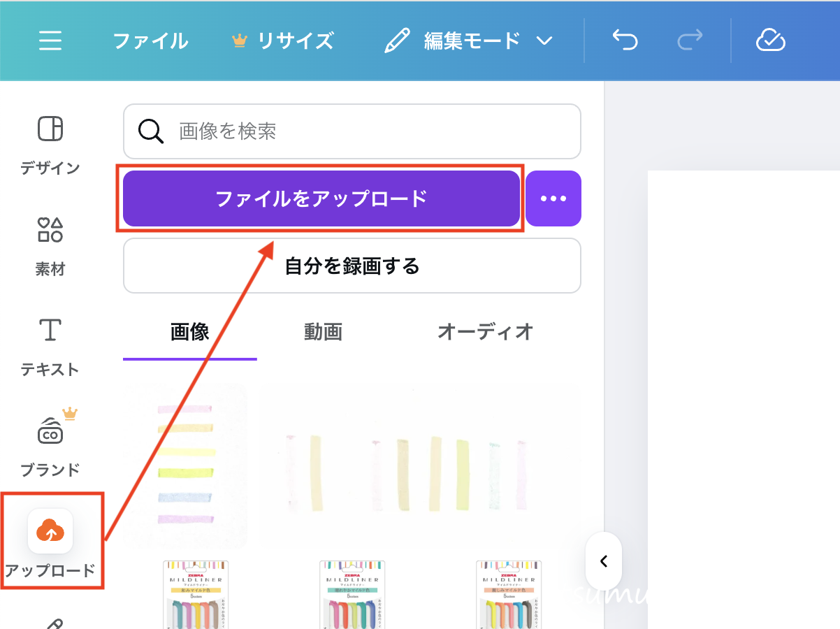Select the orange-label Mildliner package thumbnail

tap(509, 593)
